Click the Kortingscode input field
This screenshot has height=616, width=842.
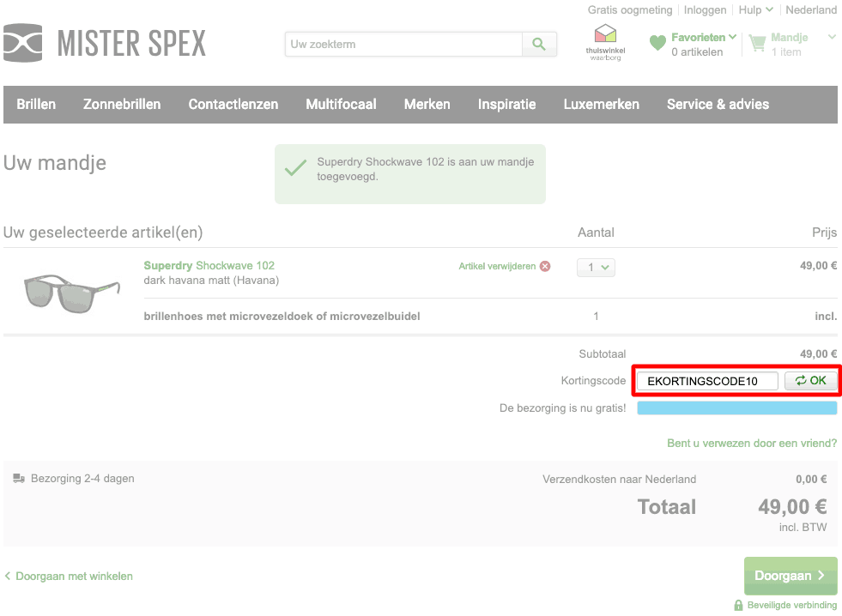pyautogui.click(x=707, y=381)
